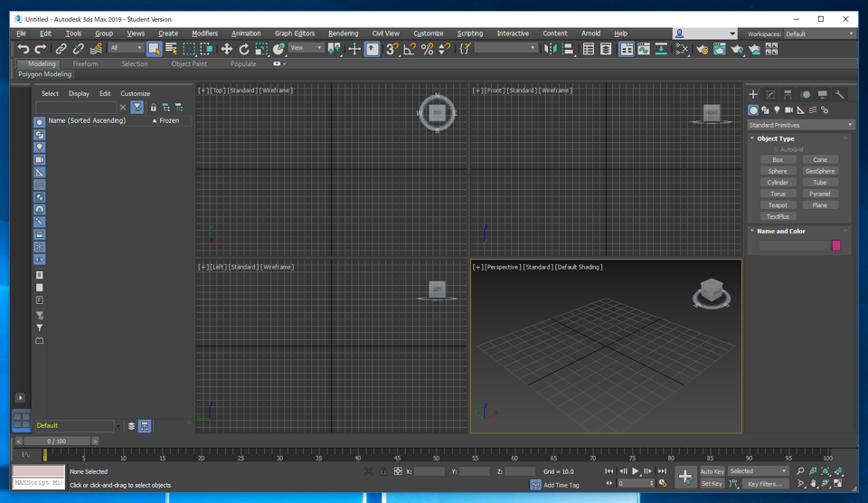Open the Rendering menu
This screenshot has height=503, width=868.
click(x=344, y=33)
